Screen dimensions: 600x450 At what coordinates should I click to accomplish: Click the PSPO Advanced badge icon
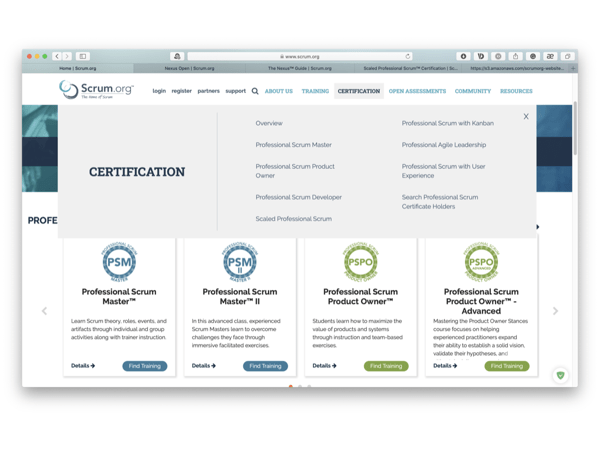point(481,262)
